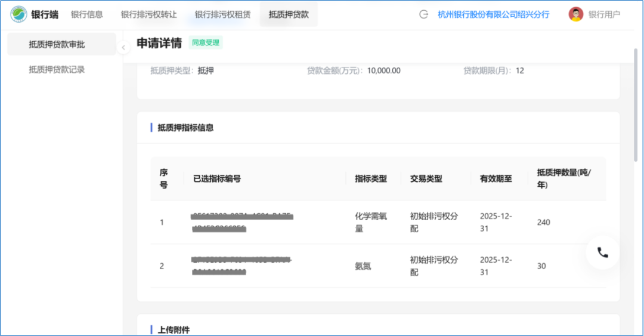Image resolution: width=644 pixels, height=336 pixels.
Task: Click 初始排污权分配 in the 氨氮 row
Action: pos(434,266)
